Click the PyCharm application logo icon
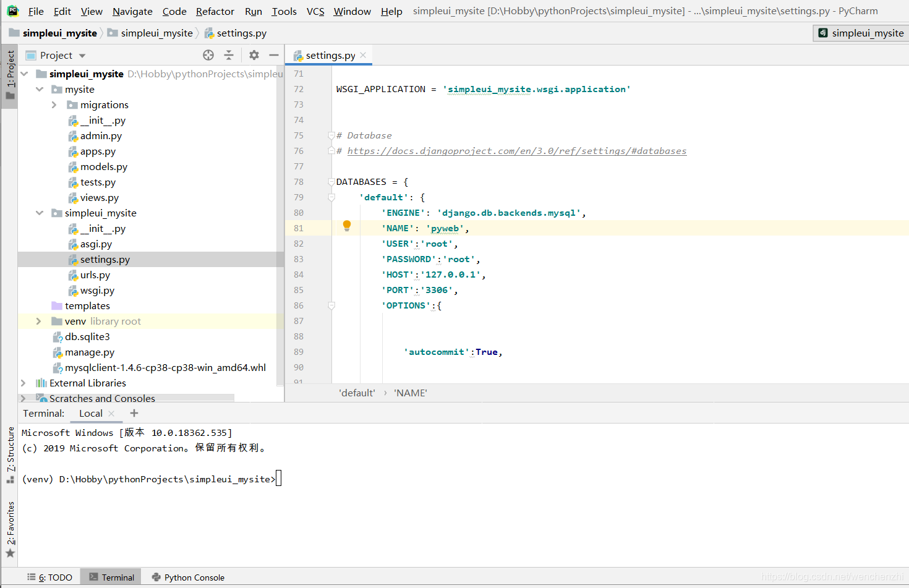The width and height of the screenshot is (909, 588). coord(12,11)
